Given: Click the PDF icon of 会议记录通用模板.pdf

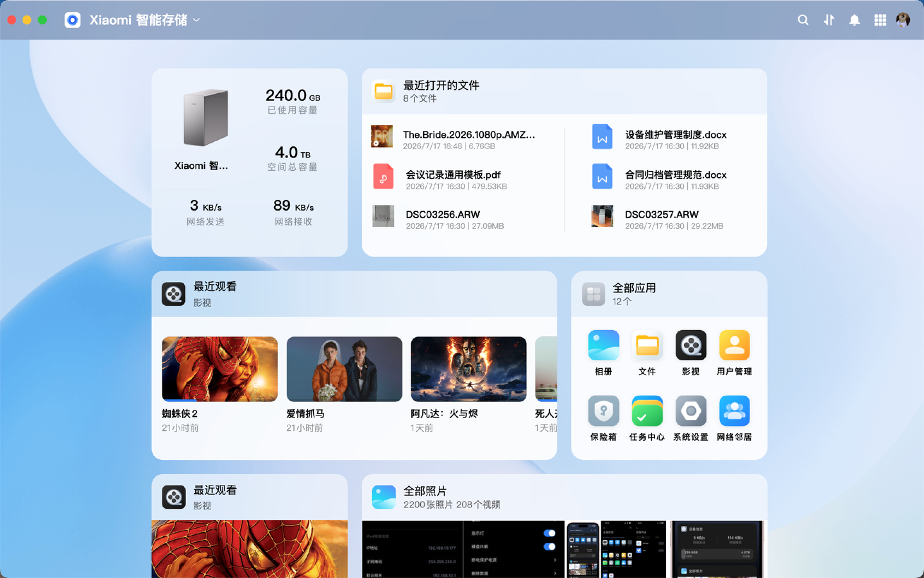Looking at the screenshot, I should [x=383, y=177].
